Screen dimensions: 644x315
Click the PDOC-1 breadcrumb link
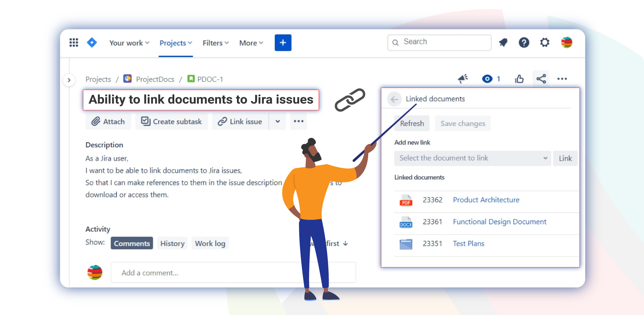[210, 79]
